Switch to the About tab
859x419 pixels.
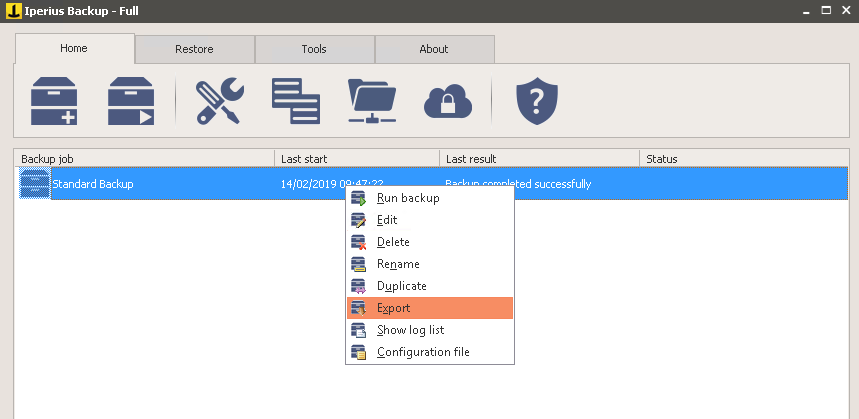click(x=434, y=49)
